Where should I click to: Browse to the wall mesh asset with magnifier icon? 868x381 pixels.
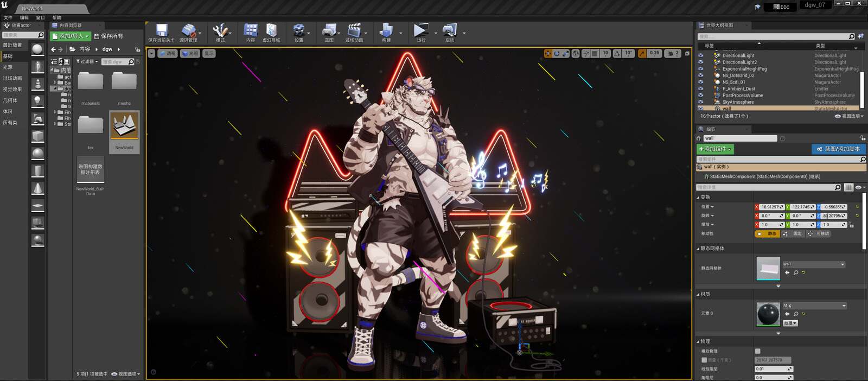[796, 272]
